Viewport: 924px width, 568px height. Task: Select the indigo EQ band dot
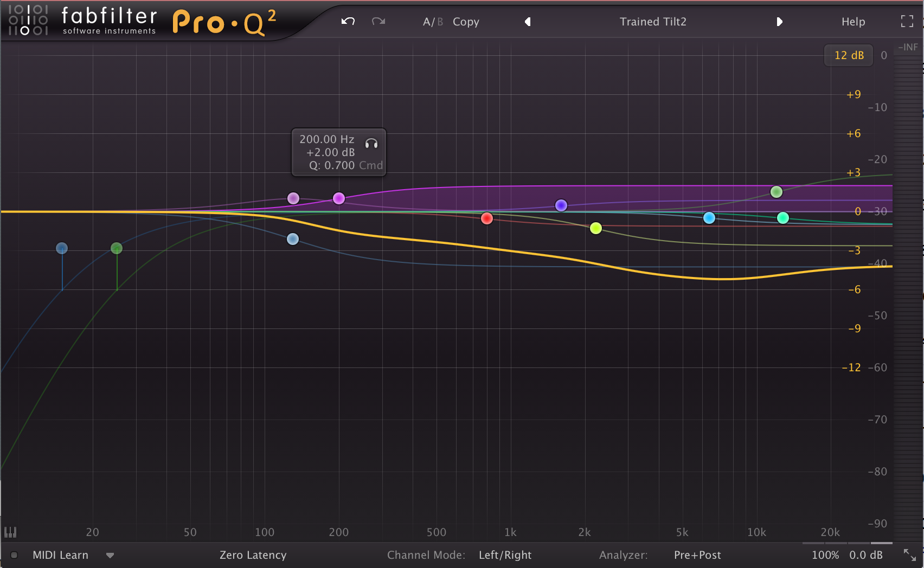coord(561,205)
